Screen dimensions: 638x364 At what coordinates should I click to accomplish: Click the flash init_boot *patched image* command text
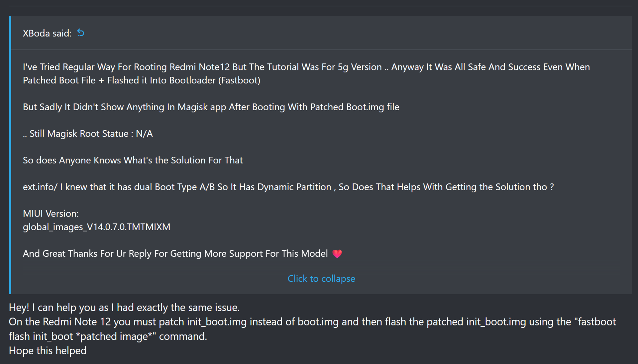tap(108, 336)
